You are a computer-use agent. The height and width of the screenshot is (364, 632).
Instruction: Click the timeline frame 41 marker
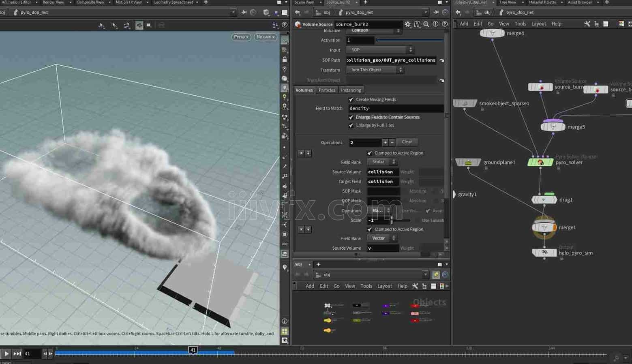pos(193,350)
